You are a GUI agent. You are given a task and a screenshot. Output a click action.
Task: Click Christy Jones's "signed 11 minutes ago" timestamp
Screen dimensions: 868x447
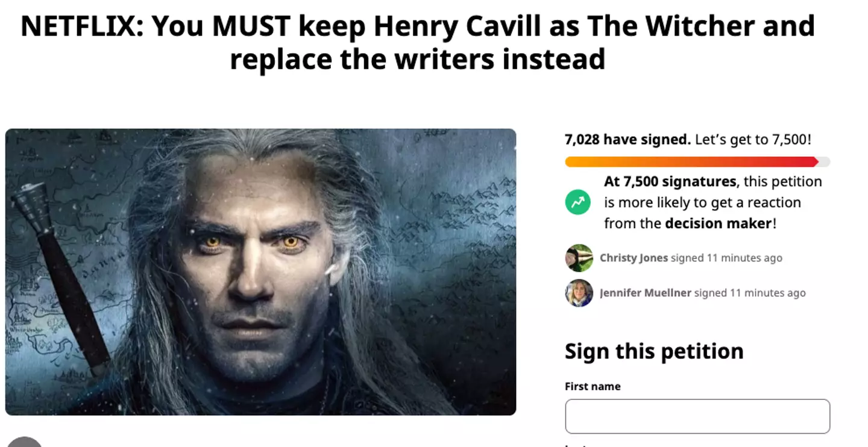[x=726, y=258]
